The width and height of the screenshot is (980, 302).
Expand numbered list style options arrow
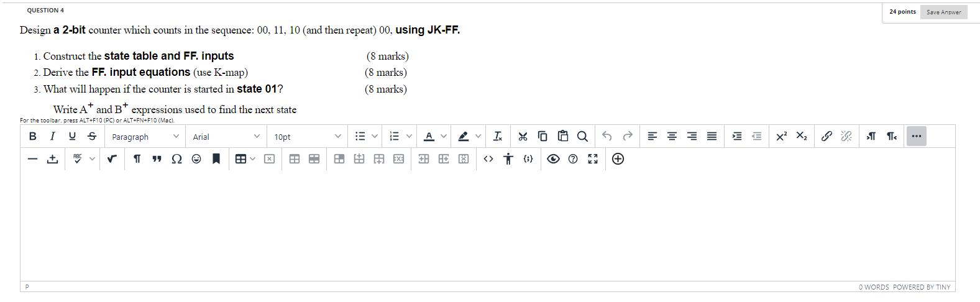(409, 136)
